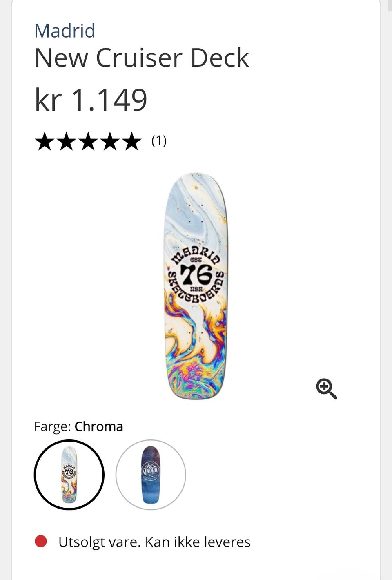This screenshot has width=392, height=580.
Task: Click the fourth rating star
Action: tap(110, 141)
